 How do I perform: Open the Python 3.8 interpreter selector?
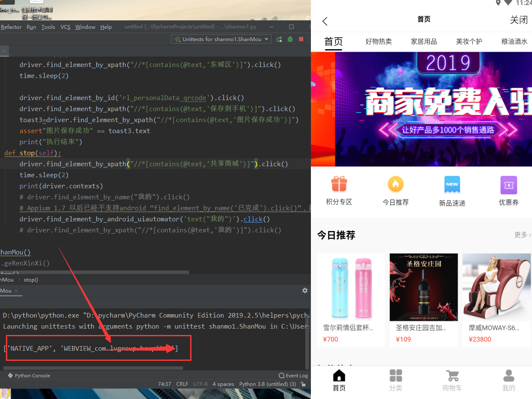click(267, 384)
